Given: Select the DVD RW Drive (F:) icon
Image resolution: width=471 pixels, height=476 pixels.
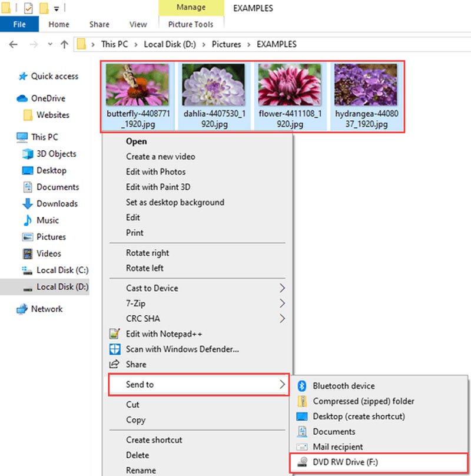Looking at the screenshot, I should [x=302, y=462].
